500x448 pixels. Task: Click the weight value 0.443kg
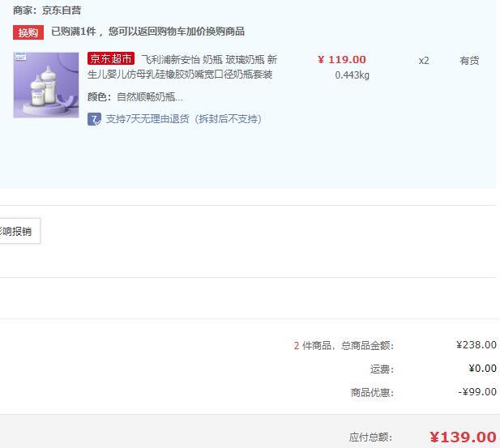(352, 75)
